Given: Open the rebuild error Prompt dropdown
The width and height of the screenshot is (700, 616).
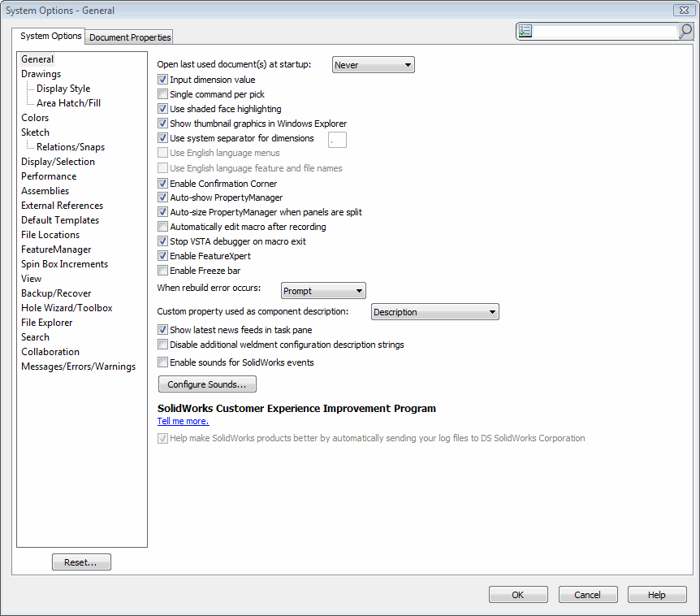Looking at the screenshot, I should point(323,291).
